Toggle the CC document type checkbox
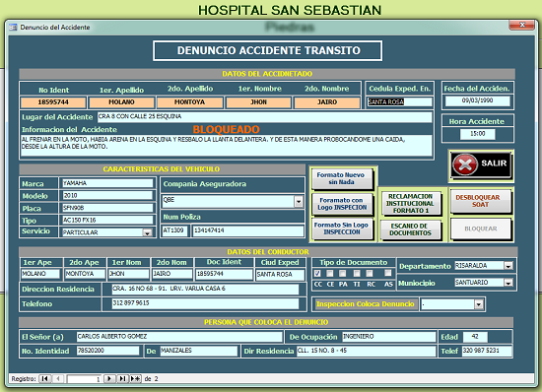This screenshot has height=392, width=542. (x=317, y=274)
